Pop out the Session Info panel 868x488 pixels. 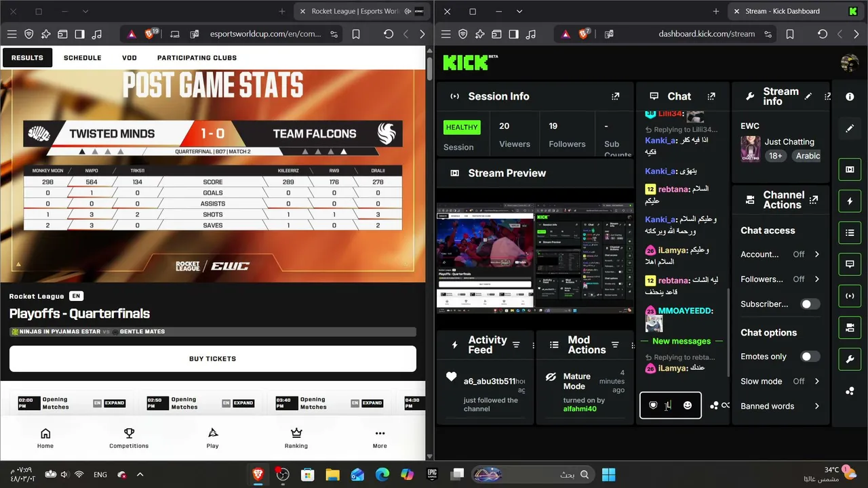coord(615,96)
